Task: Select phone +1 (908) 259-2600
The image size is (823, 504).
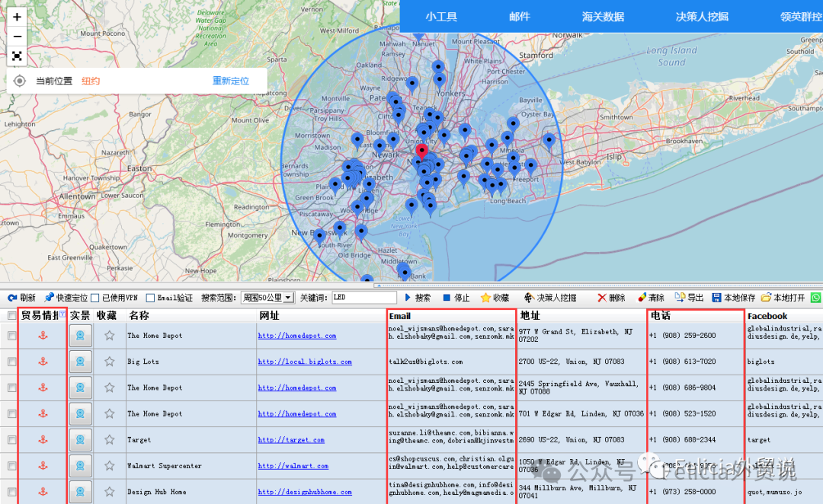Action: 682,336
